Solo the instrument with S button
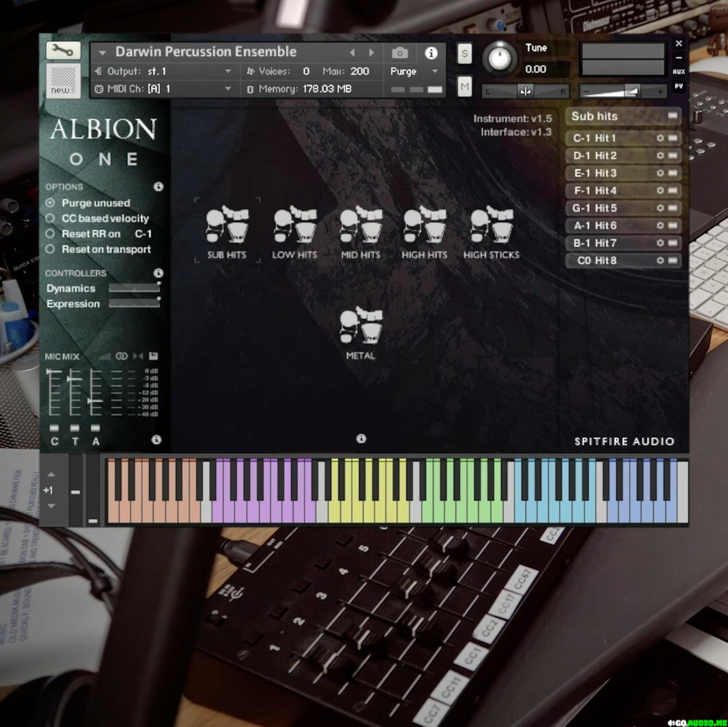 tap(465, 53)
